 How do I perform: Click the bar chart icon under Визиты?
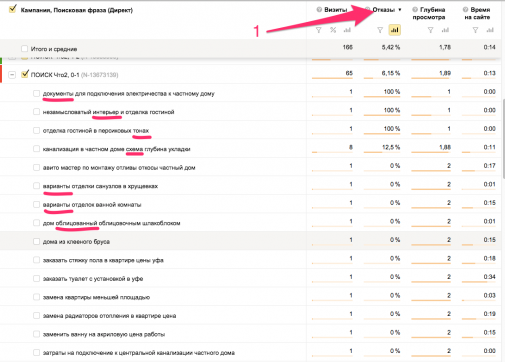[347, 30]
